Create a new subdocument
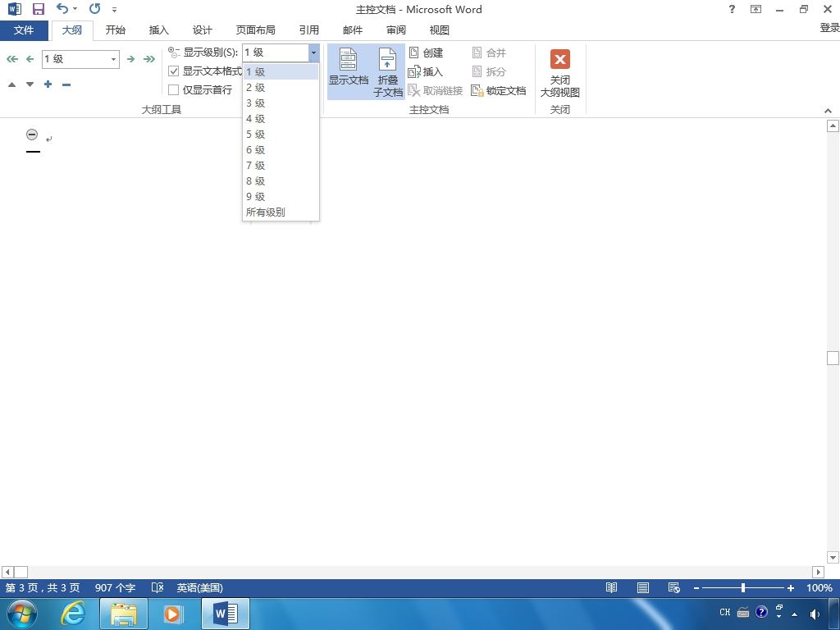Viewport: 840px width, 630px height. coord(426,52)
